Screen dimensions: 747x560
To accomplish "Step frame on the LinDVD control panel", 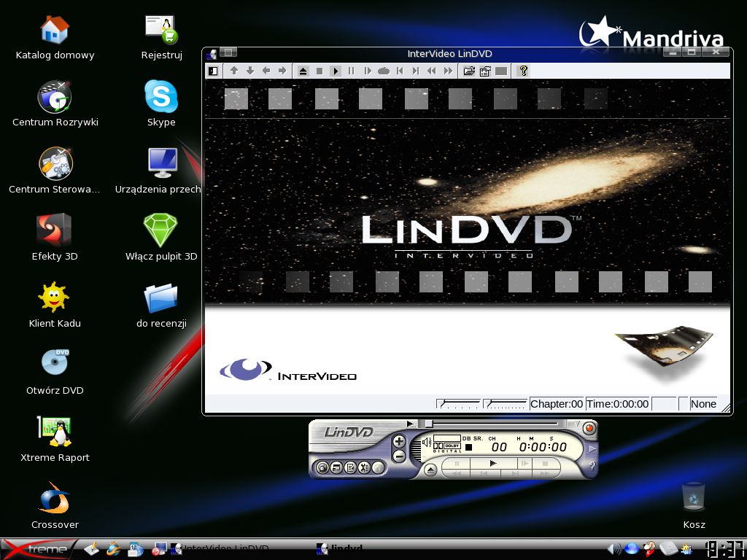I will [525, 463].
